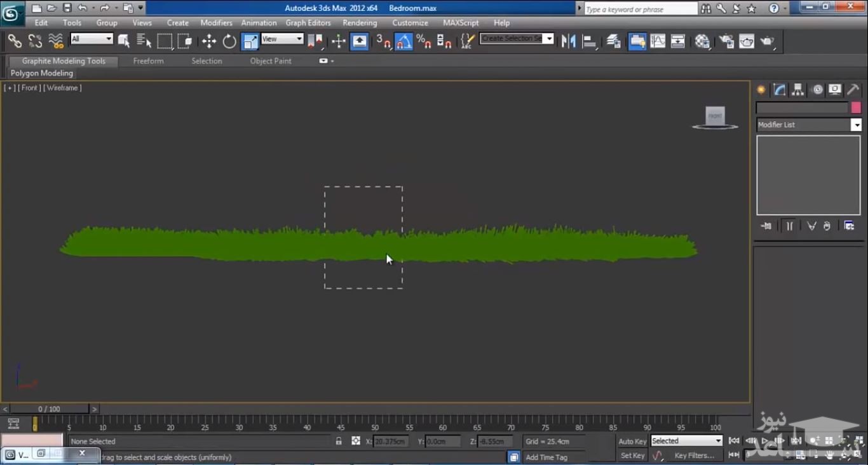The height and width of the screenshot is (465, 868).
Task: Open Edit Named Selection Sets
Action: click(x=468, y=41)
